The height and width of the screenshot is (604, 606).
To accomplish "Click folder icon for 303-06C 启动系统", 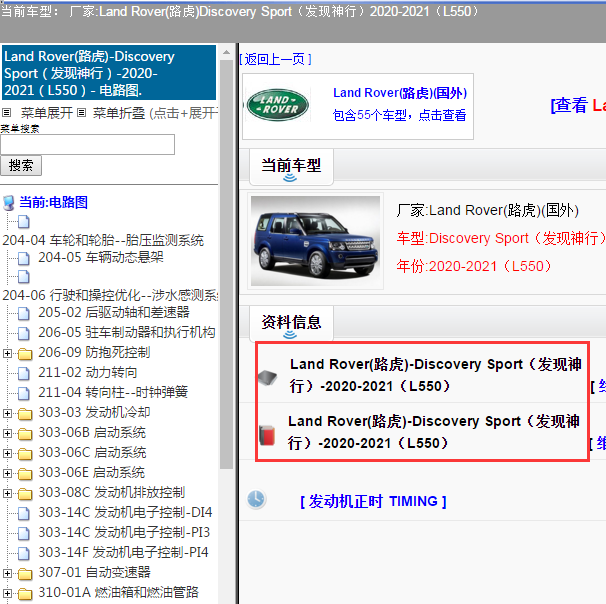I will 25,454.
